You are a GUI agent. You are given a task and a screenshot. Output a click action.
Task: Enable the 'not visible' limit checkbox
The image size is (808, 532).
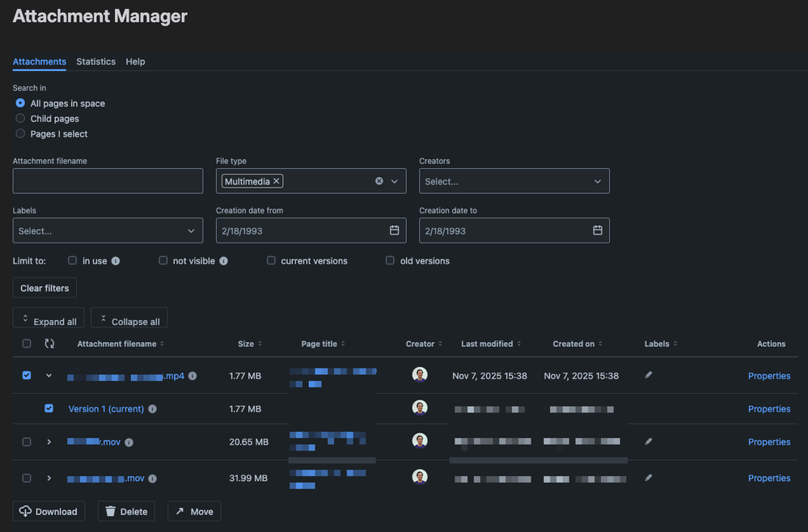pyautogui.click(x=163, y=260)
